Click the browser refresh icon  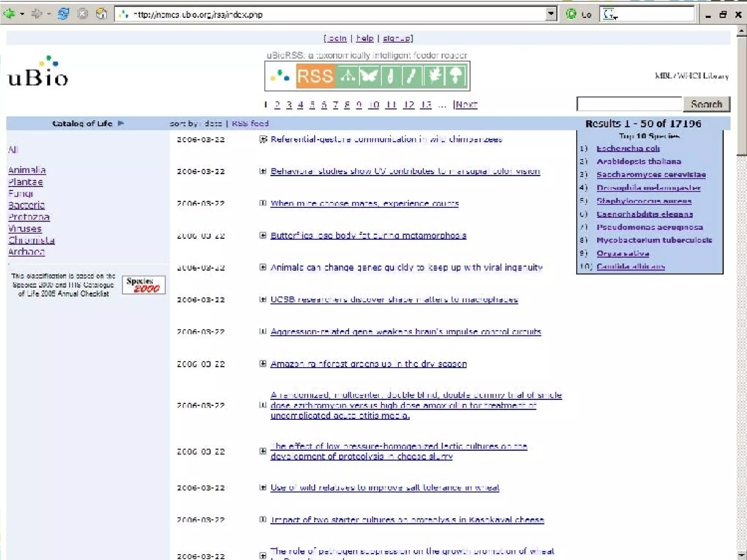(x=63, y=14)
